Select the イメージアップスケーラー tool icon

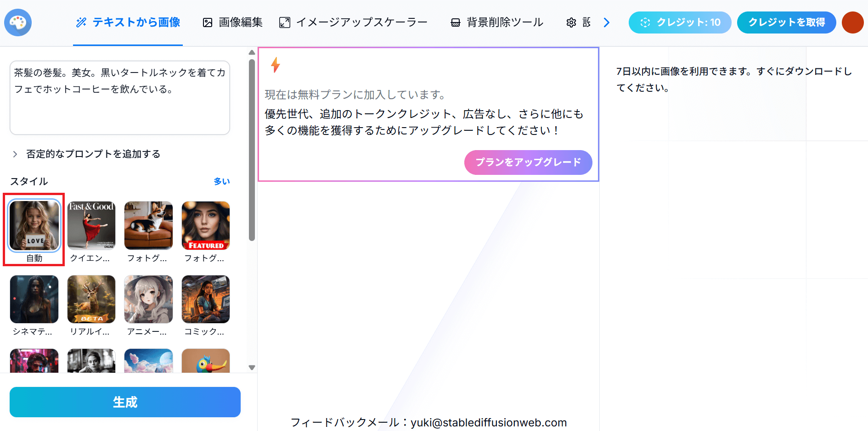tap(285, 22)
